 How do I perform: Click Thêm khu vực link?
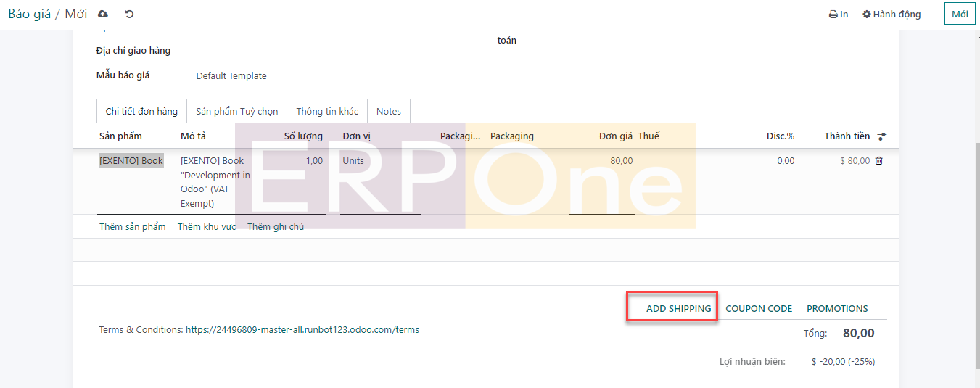(x=207, y=226)
